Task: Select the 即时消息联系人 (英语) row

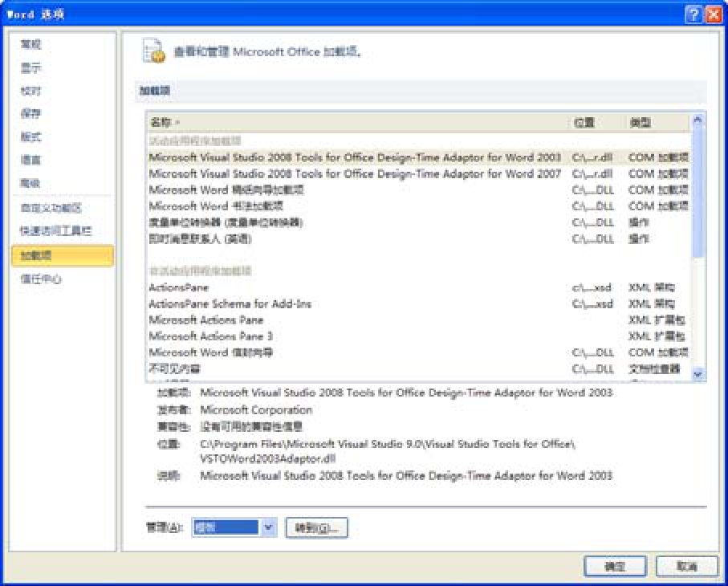Action: (x=418, y=239)
